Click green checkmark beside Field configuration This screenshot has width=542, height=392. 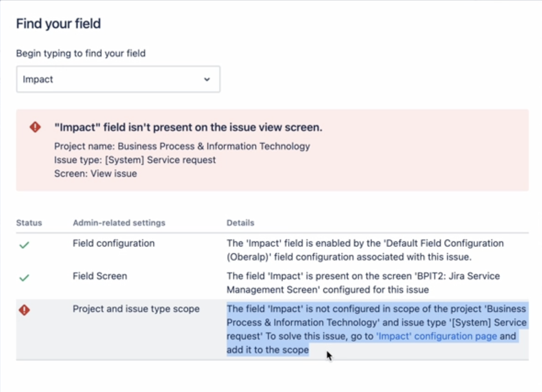coord(24,245)
